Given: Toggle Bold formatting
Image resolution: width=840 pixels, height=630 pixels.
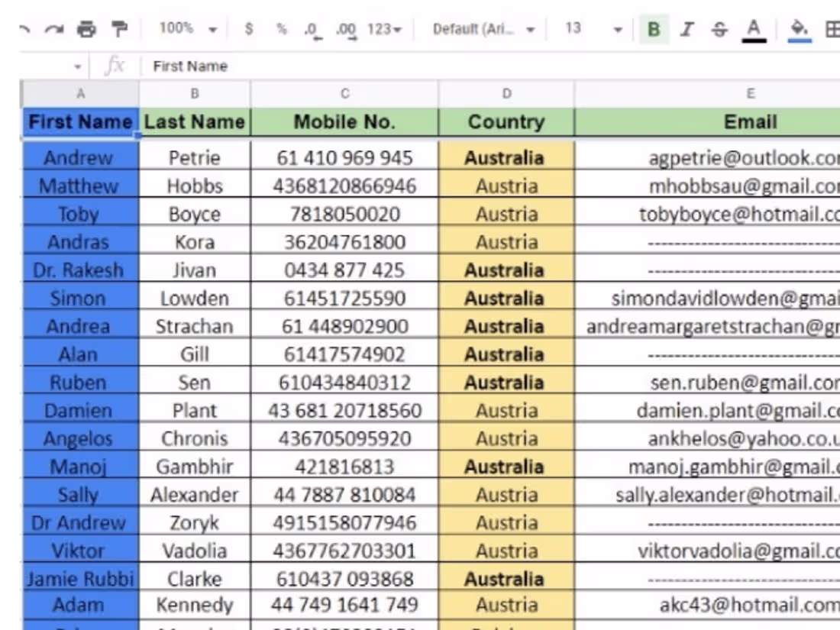Looking at the screenshot, I should coord(654,29).
